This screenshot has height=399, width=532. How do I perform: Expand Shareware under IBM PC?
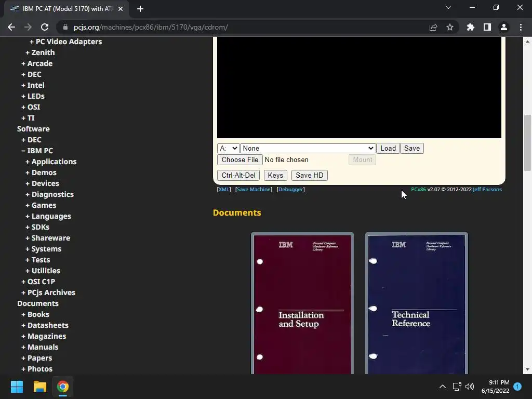(47, 238)
